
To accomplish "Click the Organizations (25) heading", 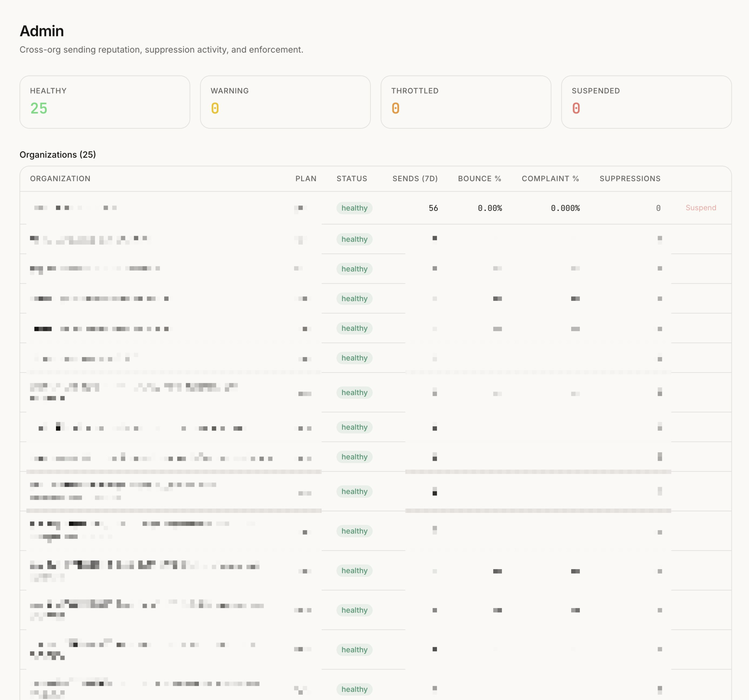I will 58,155.
